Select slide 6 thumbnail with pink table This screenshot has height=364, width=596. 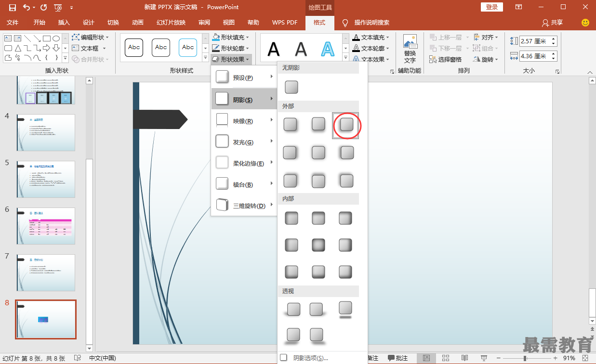[46, 226]
